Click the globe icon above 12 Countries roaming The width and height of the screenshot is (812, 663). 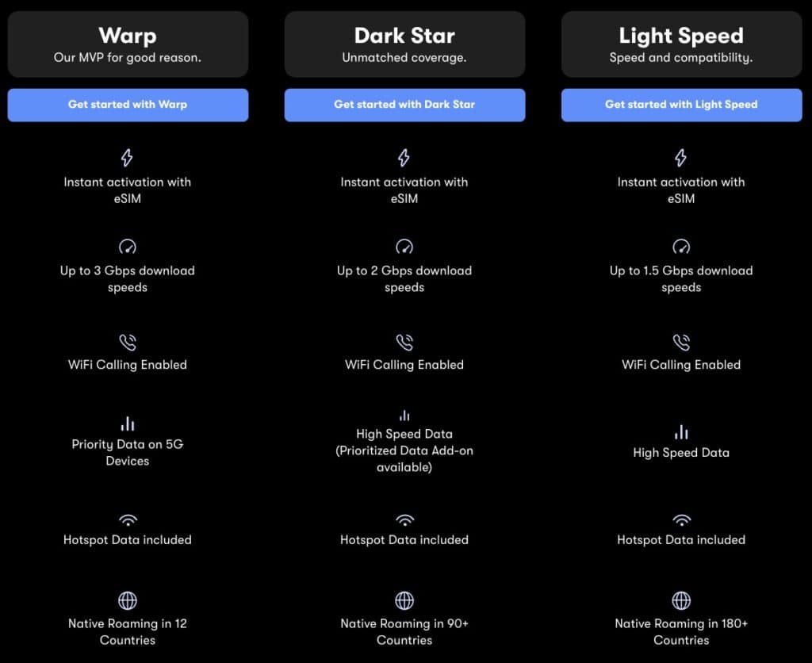[128, 601]
